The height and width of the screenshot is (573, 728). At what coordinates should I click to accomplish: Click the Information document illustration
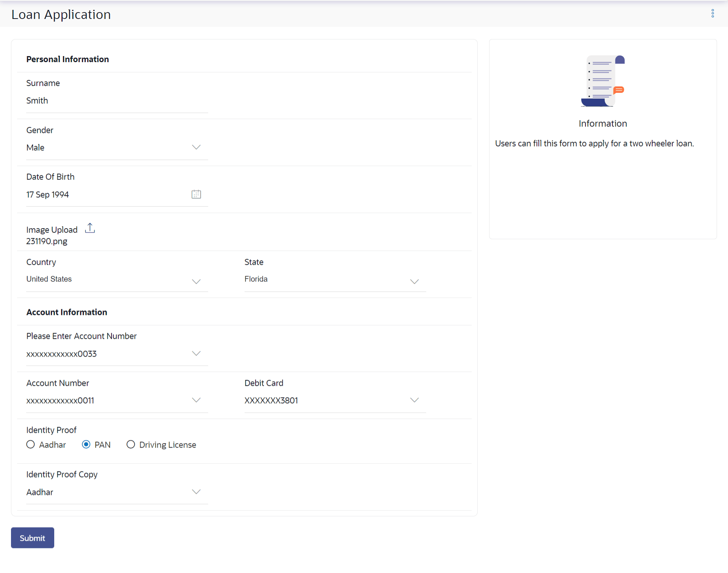coord(602,81)
